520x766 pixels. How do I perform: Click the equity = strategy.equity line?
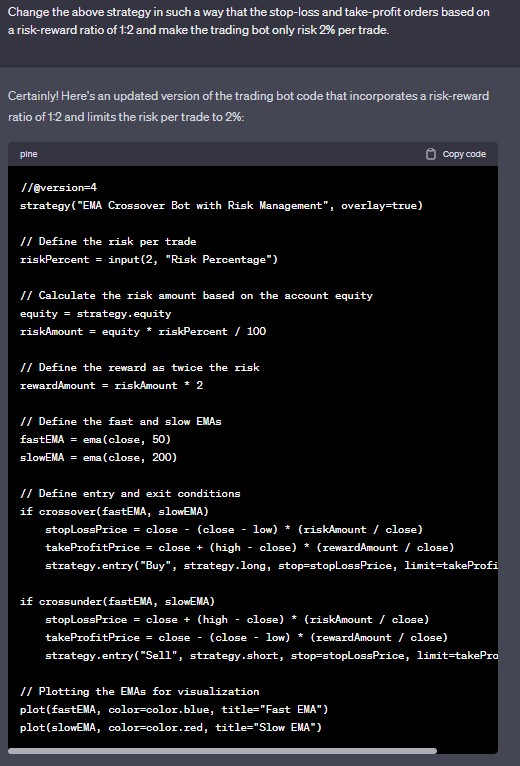96,314
